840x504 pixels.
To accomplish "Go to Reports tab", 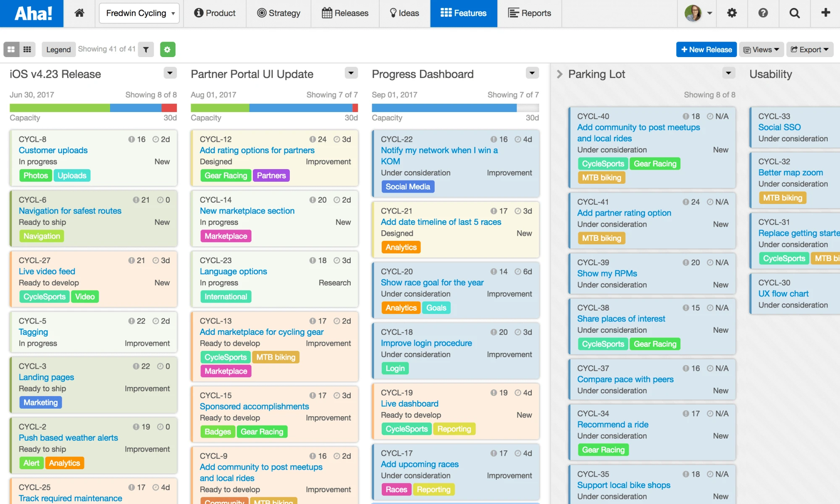I will (529, 13).
